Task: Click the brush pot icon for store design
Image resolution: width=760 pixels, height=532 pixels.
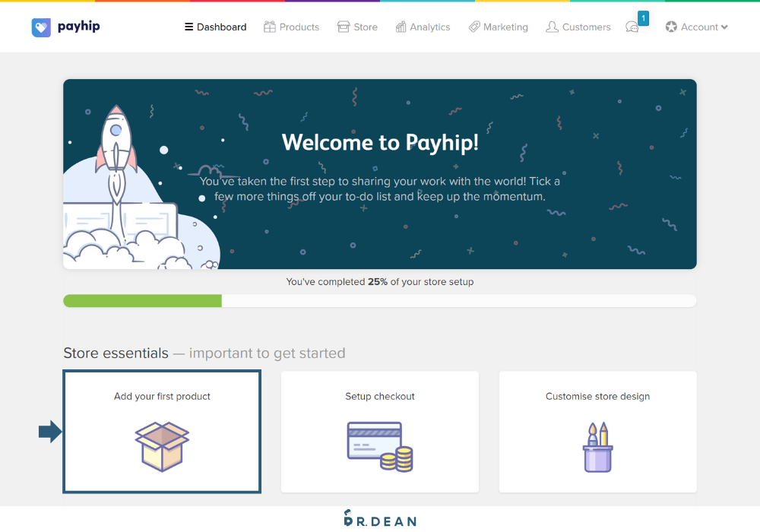Action: click(x=597, y=447)
